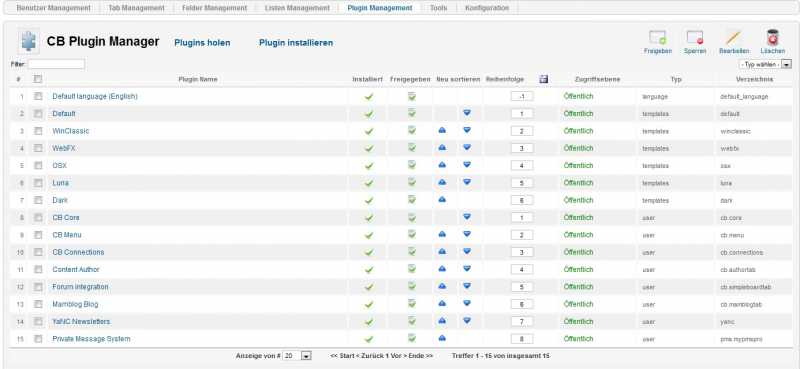This screenshot has width=800, height=369.
Task: Open the WebFX plugin link
Action: 64,148
